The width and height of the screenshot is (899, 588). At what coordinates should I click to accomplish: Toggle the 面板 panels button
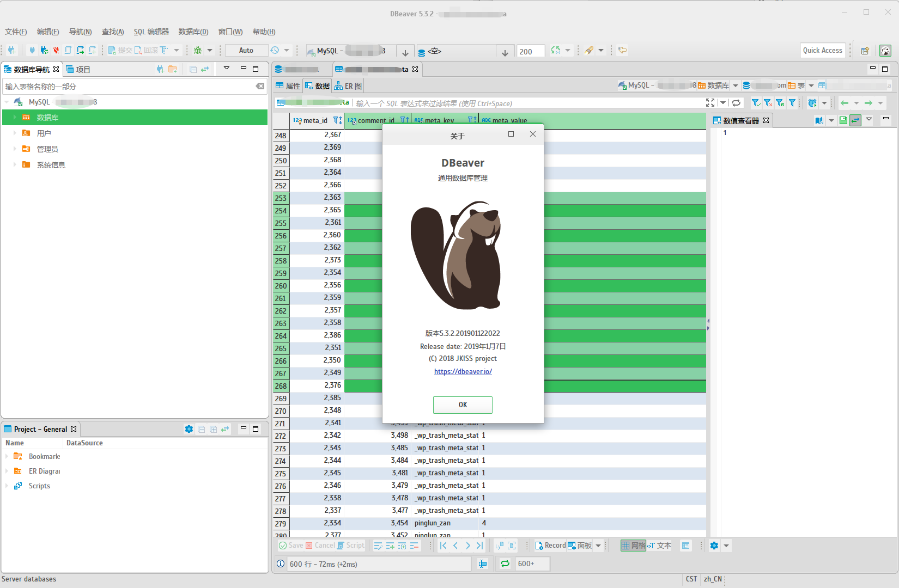click(580, 545)
